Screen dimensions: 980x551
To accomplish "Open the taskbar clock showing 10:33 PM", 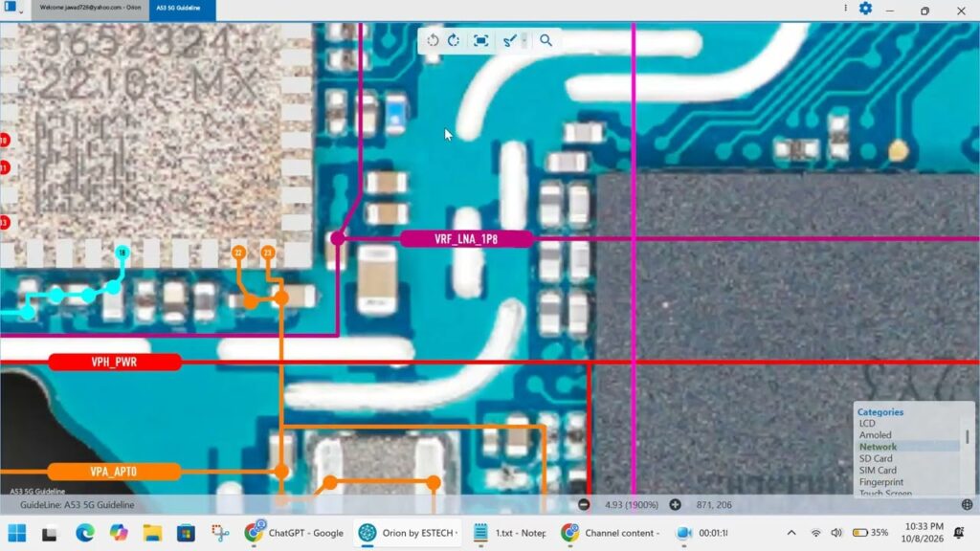I will 923,532.
